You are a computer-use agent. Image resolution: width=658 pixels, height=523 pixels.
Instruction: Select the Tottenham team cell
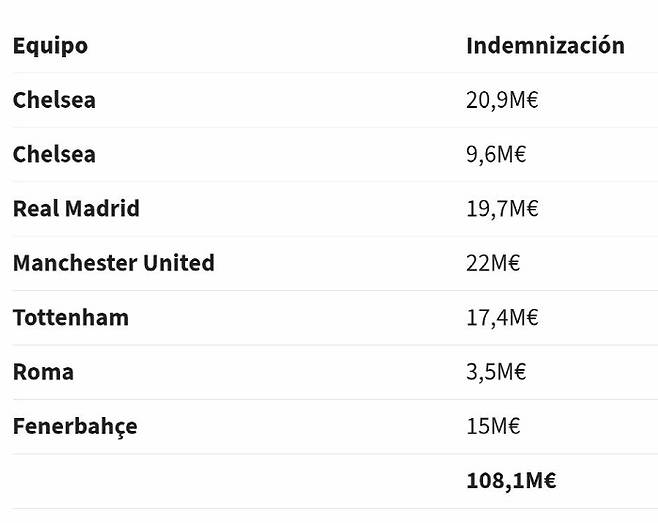tap(70, 318)
